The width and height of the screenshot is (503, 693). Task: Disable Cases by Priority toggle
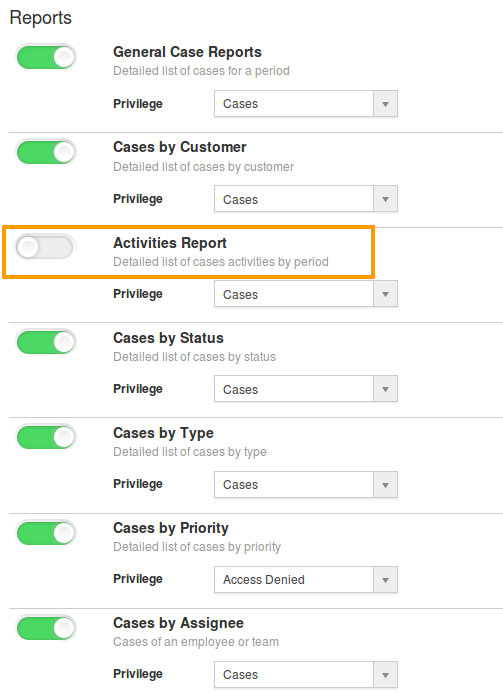[46, 533]
